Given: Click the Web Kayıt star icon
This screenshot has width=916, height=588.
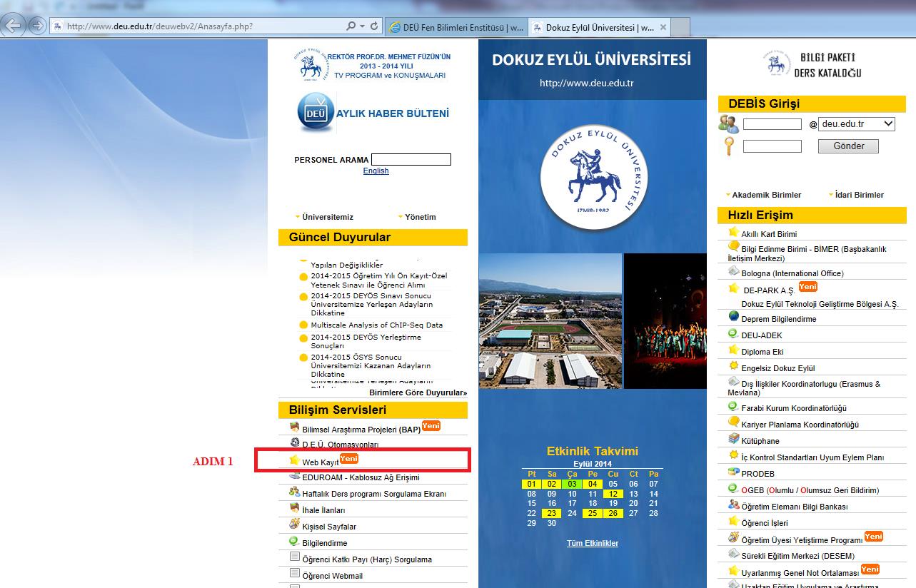Looking at the screenshot, I should (x=294, y=461).
